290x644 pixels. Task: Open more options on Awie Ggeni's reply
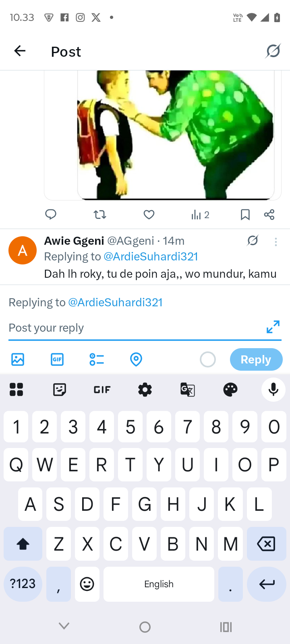click(276, 242)
